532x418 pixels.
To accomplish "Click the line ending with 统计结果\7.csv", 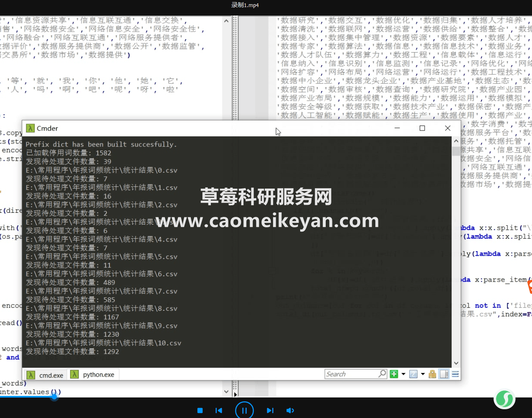I will tap(101, 291).
